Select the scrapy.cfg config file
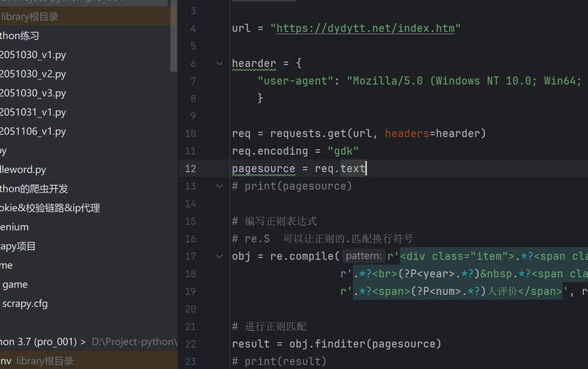Viewport: 588px width, 369px height. [25, 304]
